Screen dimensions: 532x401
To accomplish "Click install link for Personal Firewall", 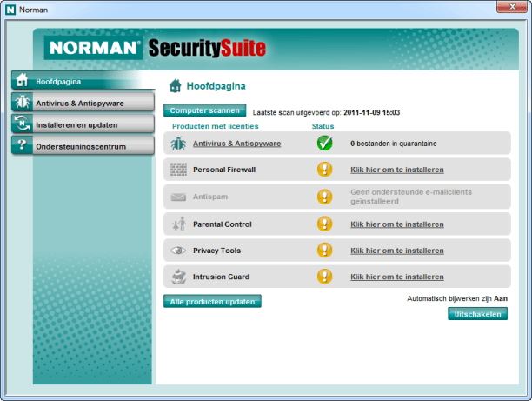I will click(x=397, y=170).
